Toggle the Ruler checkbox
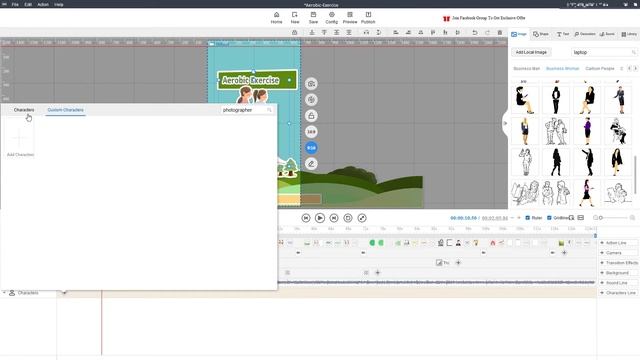This screenshot has height=360, width=640. pos(527,218)
